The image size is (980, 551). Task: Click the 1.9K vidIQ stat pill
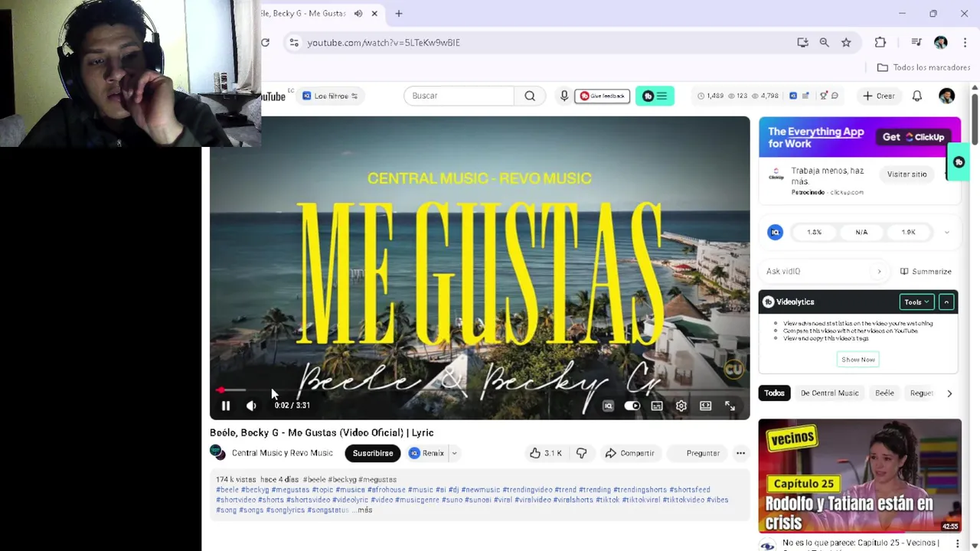[x=908, y=232]
